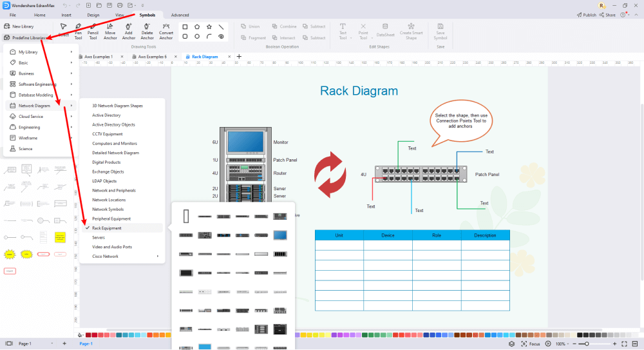Expand the Cloud Service submenu
This screenshot has height=350, width=644.
tap(41, 117)
